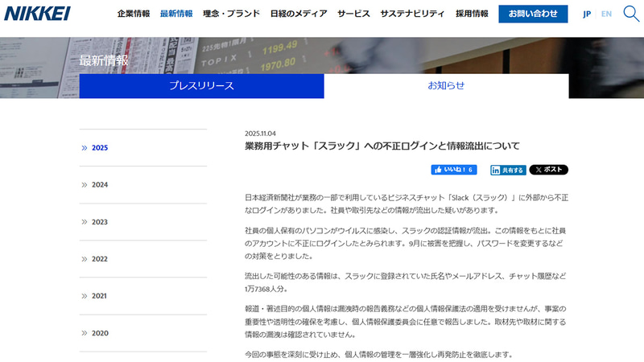Open the 2025 archive in sidebar

(143, 148)
